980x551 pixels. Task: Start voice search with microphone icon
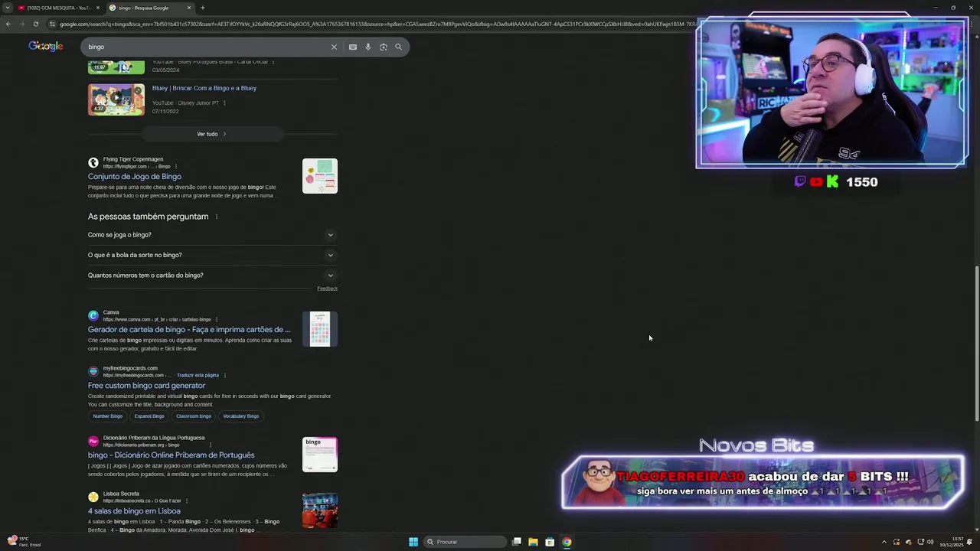click(368, 47)
